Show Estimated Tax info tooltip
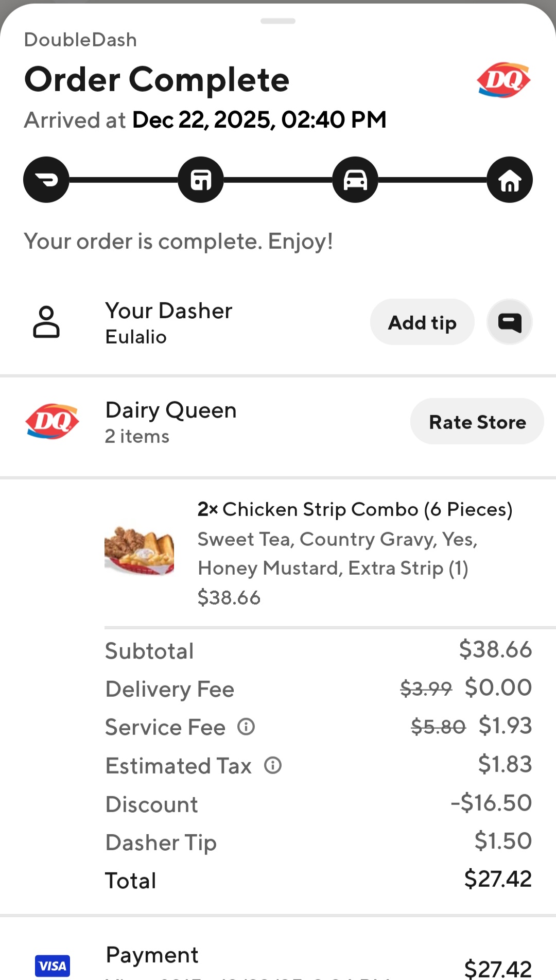The height and width of the screenshot is (980, 556). pos(273,765)
